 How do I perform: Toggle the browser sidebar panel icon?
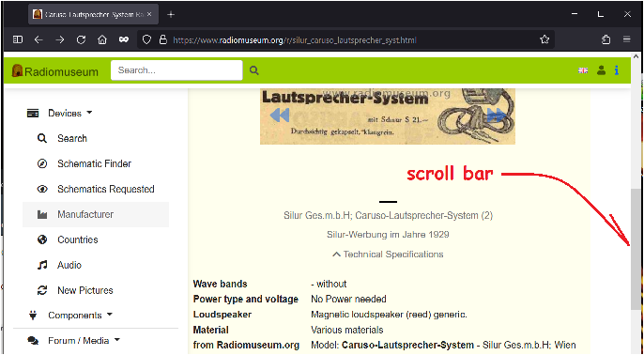(x=18, y=39)
